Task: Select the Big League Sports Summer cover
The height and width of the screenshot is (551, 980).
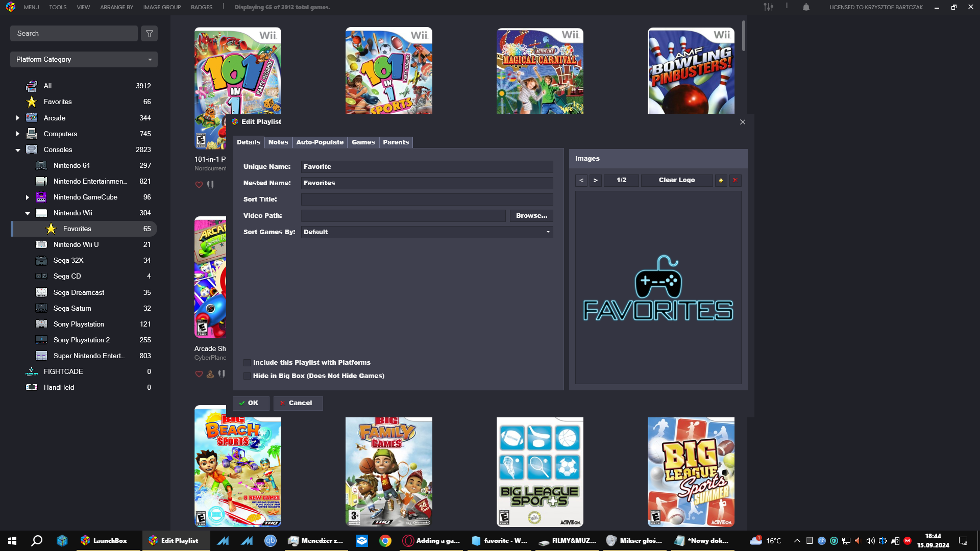Action: coord(691,472)
